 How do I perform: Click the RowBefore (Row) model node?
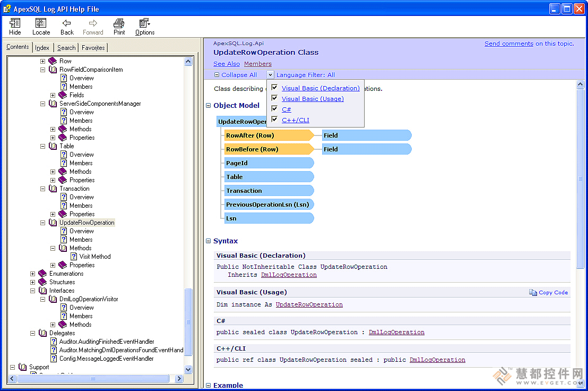269,149
